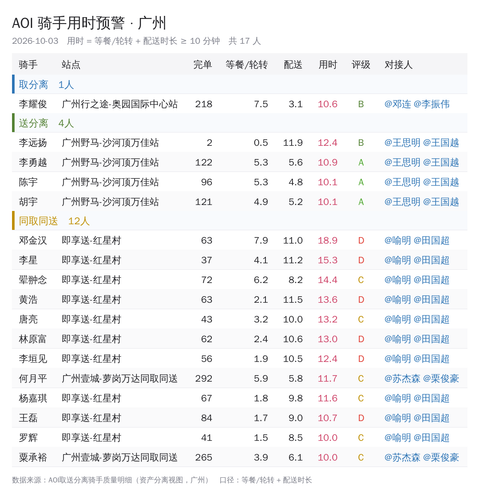The width and height of the screenshot is (479, 500).
Task: Click the 对接人 column header
Action: 398,64
